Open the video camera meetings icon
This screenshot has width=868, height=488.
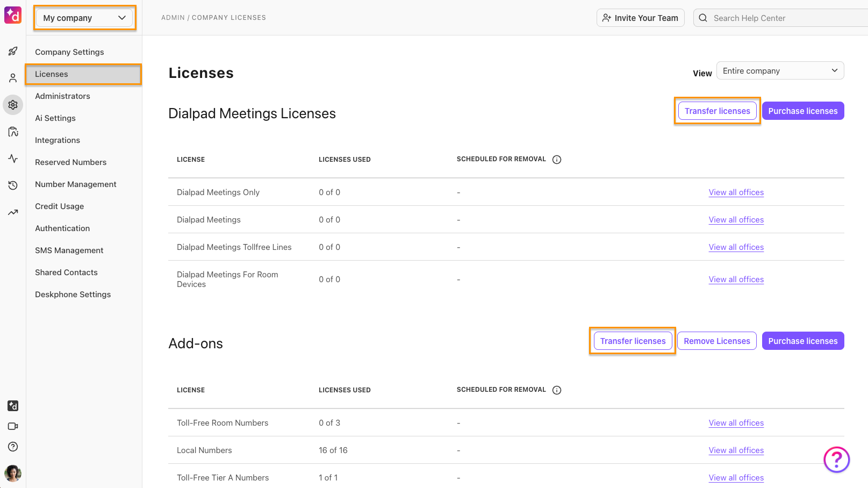[13, 426]
